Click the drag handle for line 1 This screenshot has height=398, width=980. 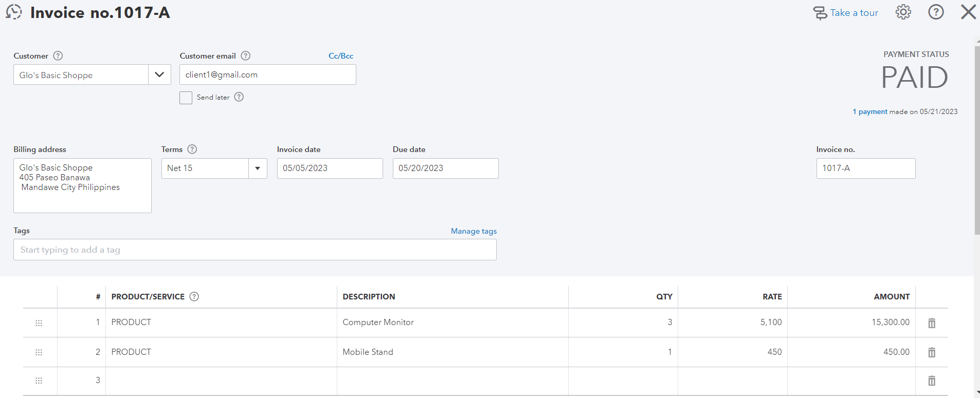39,323
